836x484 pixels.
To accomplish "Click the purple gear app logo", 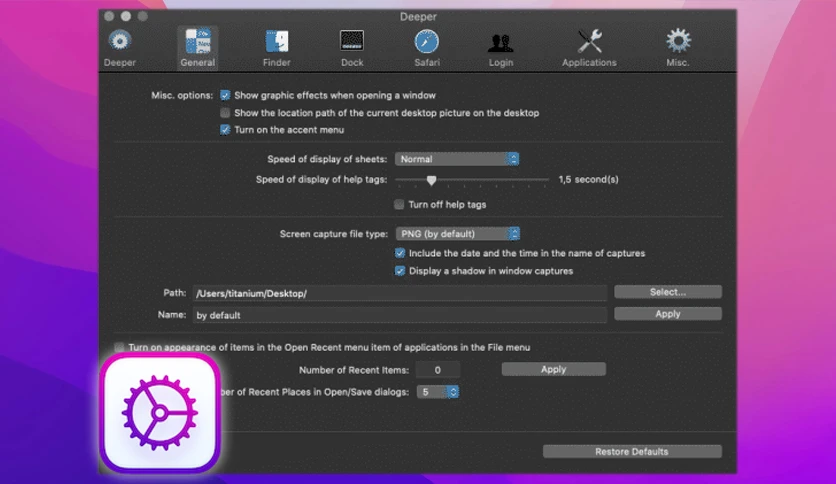I will [x=160, y=413].
